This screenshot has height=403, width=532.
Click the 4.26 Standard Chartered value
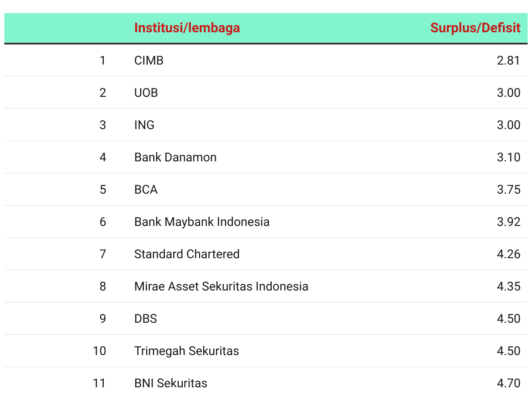tap(508, 254)
